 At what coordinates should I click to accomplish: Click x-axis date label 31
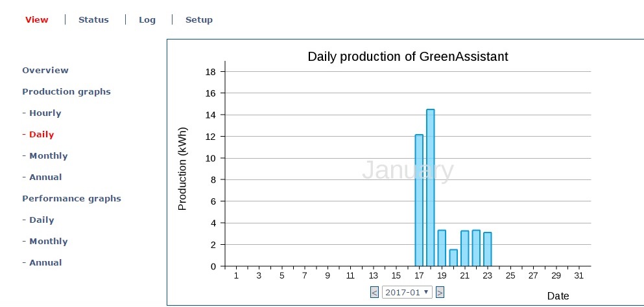(x=578, y=276)
